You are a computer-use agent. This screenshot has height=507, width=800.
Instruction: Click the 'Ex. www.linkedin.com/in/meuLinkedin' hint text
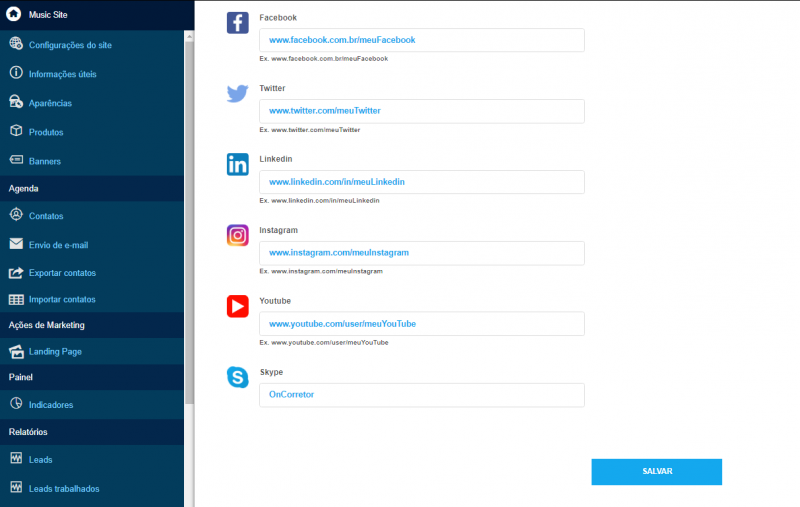(x=319, y=200)
